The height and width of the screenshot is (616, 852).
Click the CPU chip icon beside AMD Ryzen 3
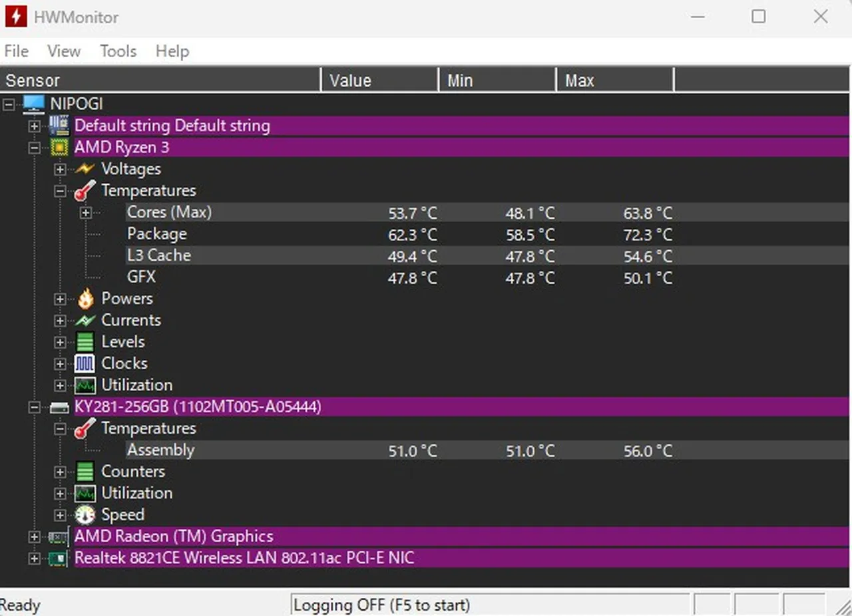click(x=59, y=148)
